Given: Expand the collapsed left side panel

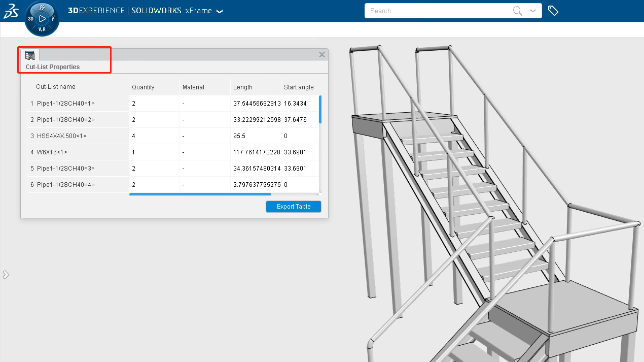Looking at the screenshot, I should [6, 275].
